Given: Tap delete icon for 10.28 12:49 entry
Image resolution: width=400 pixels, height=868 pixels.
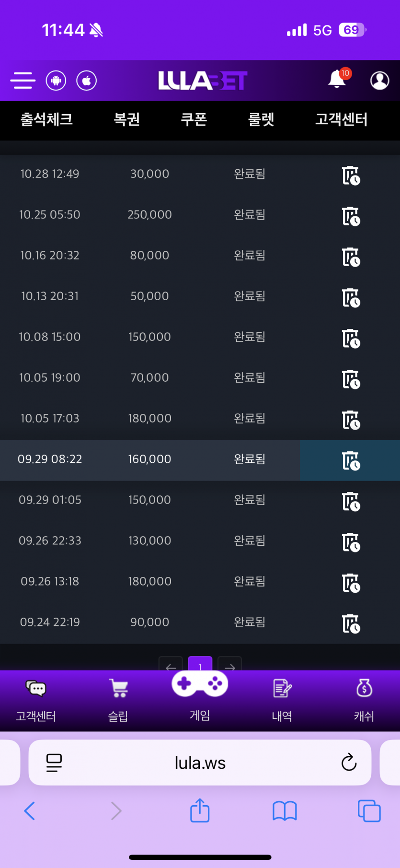Looking at the screenshot, I should click(x=351, y=175).
